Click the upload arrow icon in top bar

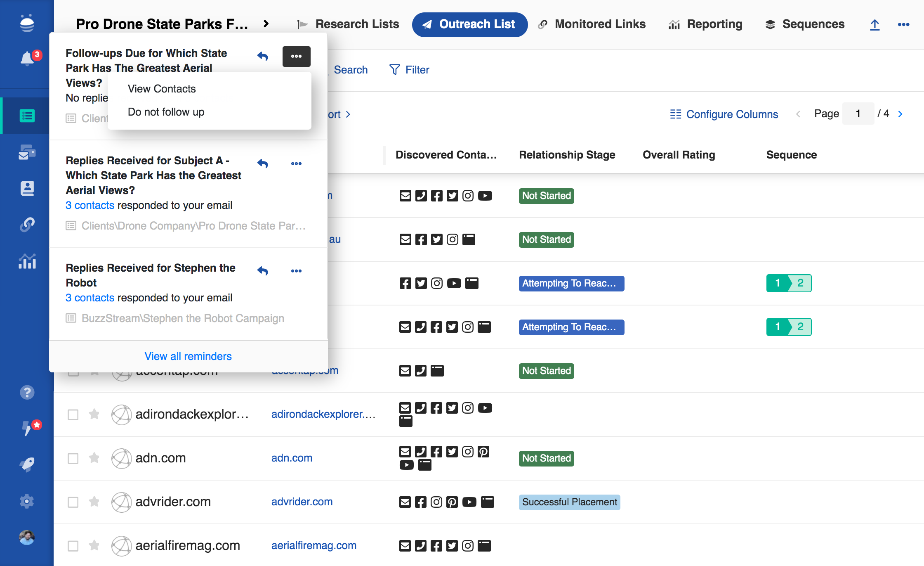874,24
